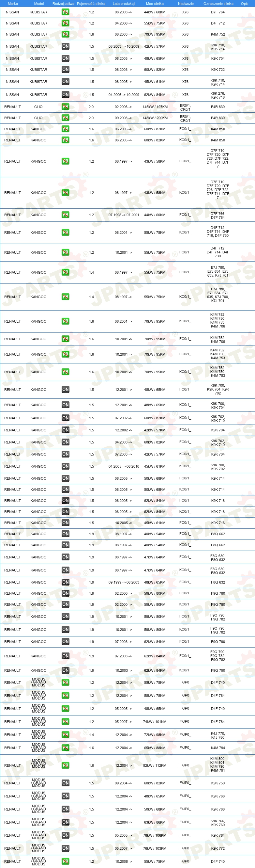Select production years cell '09.2004 ->'
The image size is (255, 868).
[123, 783]
